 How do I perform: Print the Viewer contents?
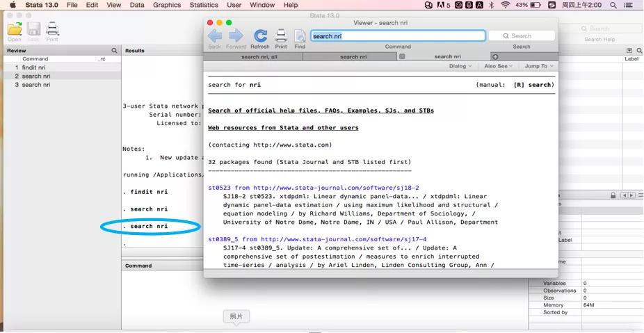click(x=281, y=36)
